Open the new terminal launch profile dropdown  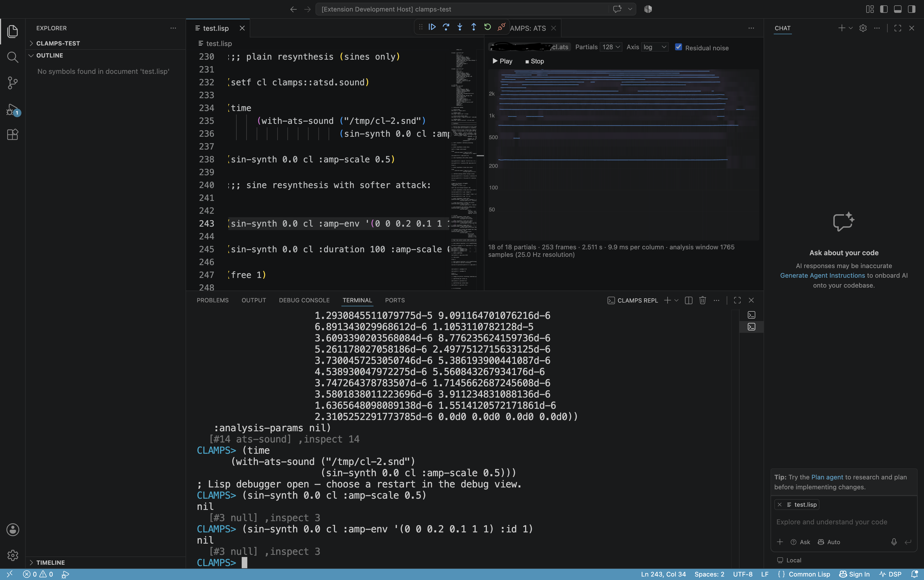[x=676, y=300]
